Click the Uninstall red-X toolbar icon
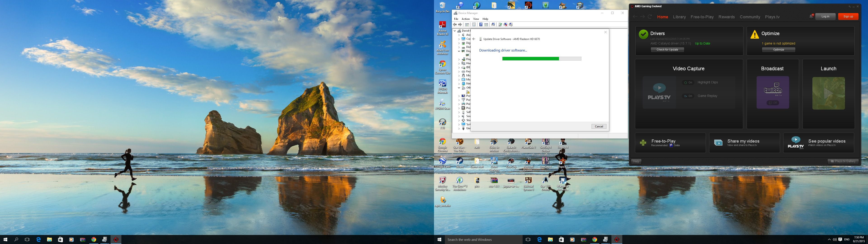868x244 pixels. pos(505,25)
